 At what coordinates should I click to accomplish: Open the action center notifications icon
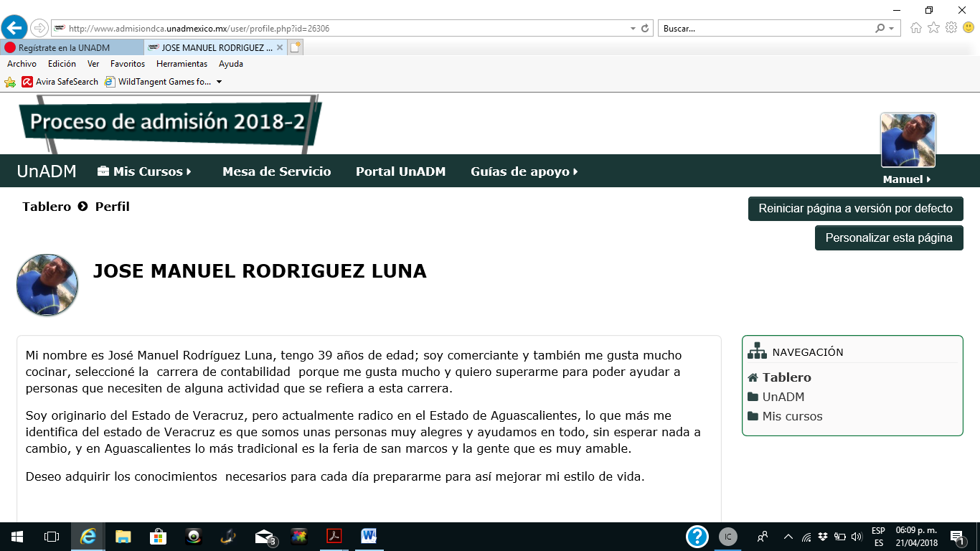click(956, 537)
